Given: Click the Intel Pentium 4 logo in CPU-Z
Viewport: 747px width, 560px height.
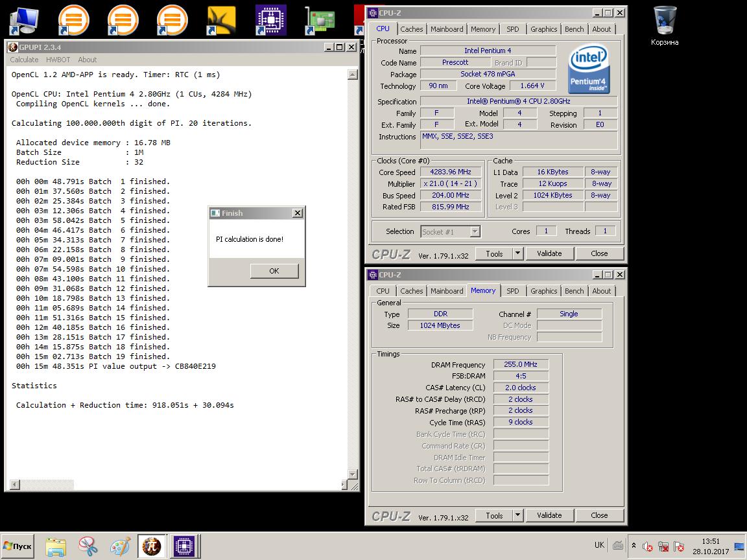Looking at the screenshot, I should tap(589, 69).
